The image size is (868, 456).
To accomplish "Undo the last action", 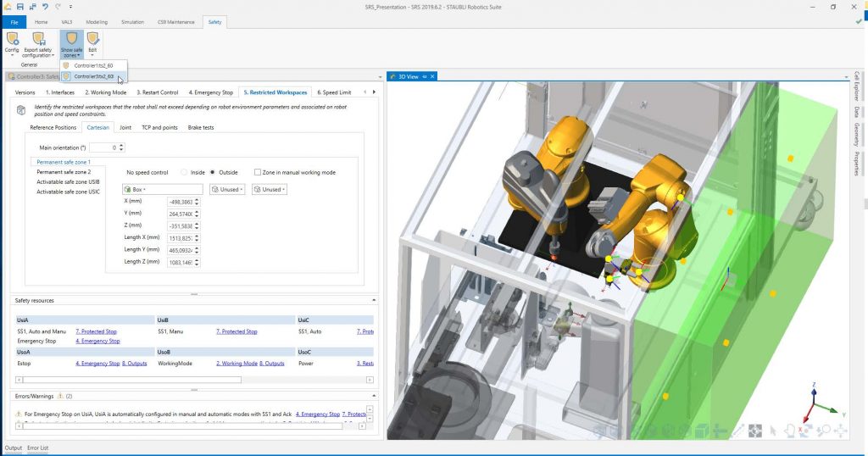I will (45, 7).
